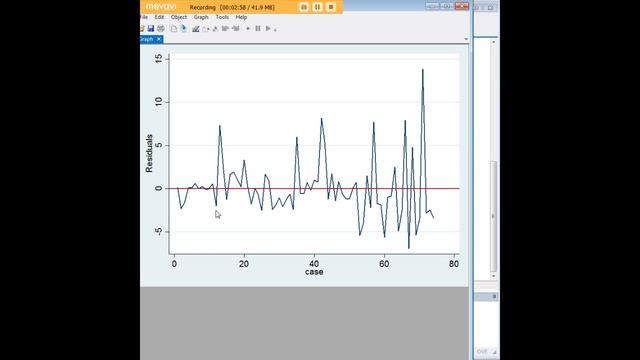640x360 pixels.
Task: Click the case x-axis title
Action: tap(314, 272)
